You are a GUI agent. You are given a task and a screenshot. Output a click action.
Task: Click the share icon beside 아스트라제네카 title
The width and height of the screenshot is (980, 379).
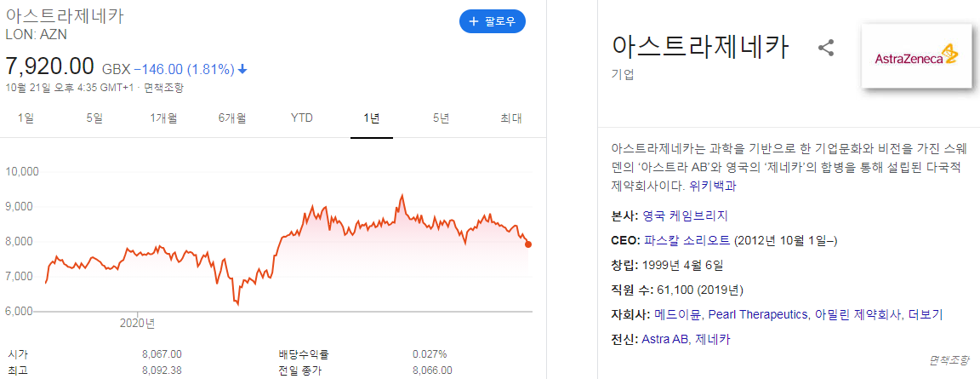click(x=826, y=49)
